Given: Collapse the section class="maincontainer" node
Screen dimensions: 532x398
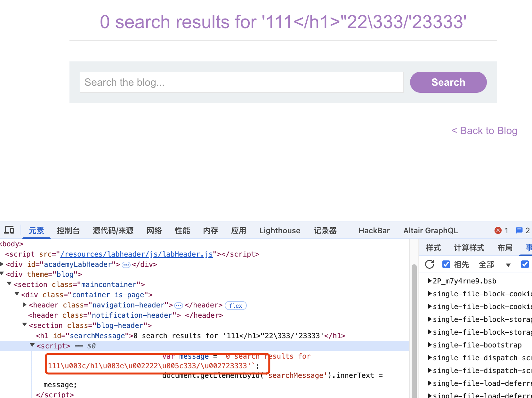Looking at the screenshot, I should point(9,284).
